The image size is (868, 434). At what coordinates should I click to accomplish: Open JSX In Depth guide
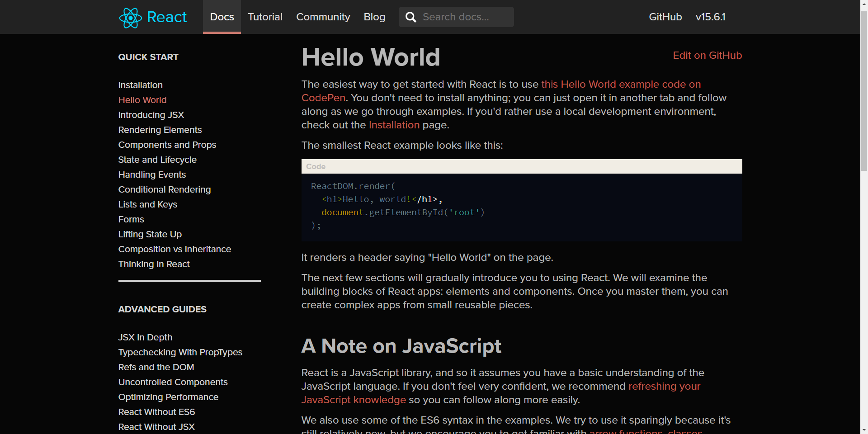tap(145, 337)
